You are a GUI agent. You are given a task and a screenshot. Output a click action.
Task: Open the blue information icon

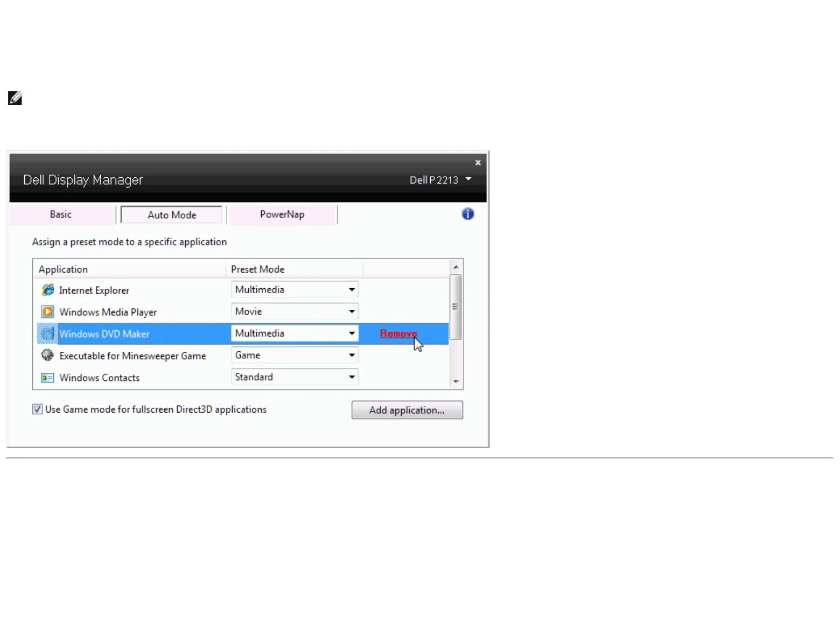(468, 214)
